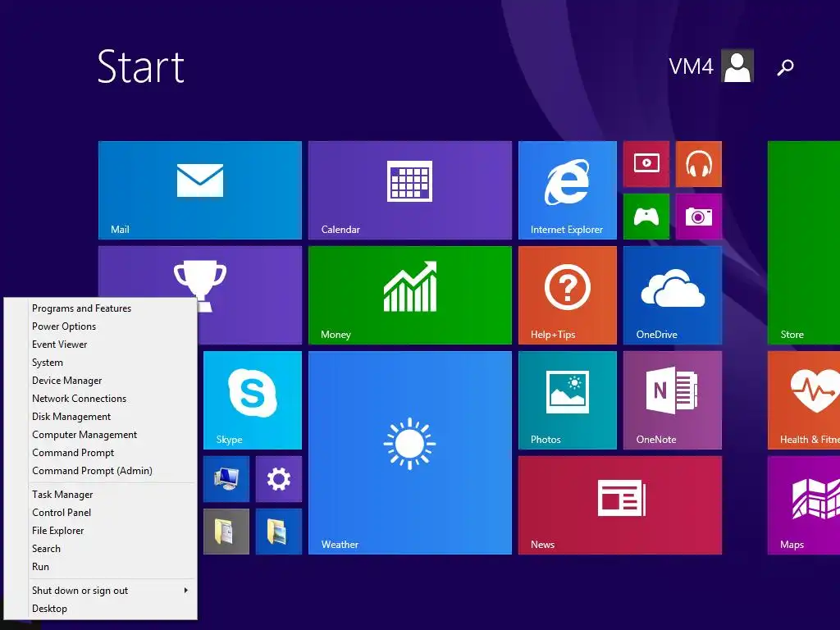Image resolution: width=840 pixels, height=630 pixels.
Task: Launch Command Prompt (Admin)
Action: (x=101, y=471)
